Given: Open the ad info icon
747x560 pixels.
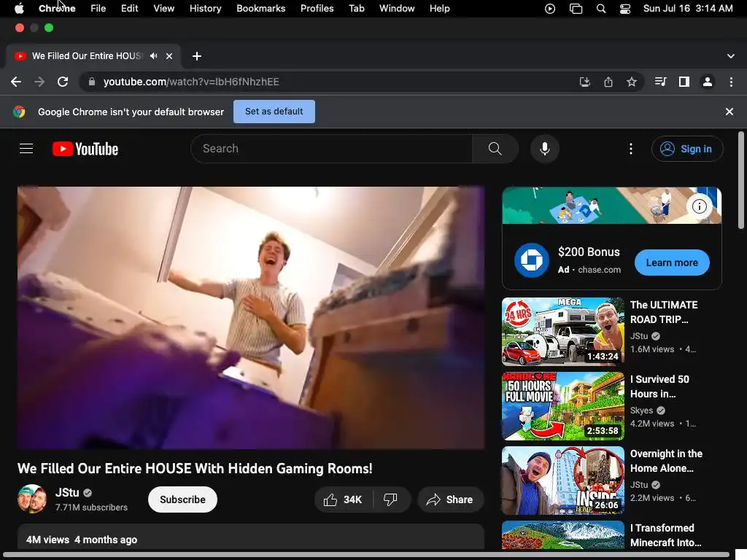Looking at the screenshot, I should point(699,206).
